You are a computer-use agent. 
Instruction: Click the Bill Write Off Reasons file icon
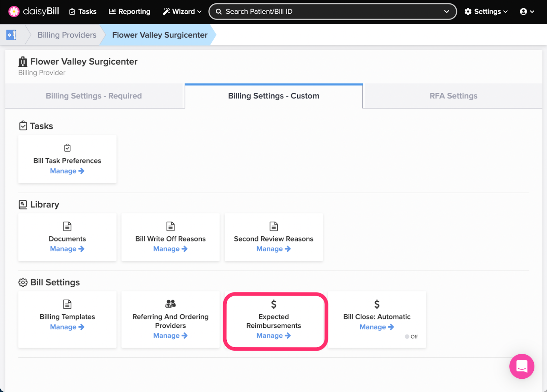[171, 226]
